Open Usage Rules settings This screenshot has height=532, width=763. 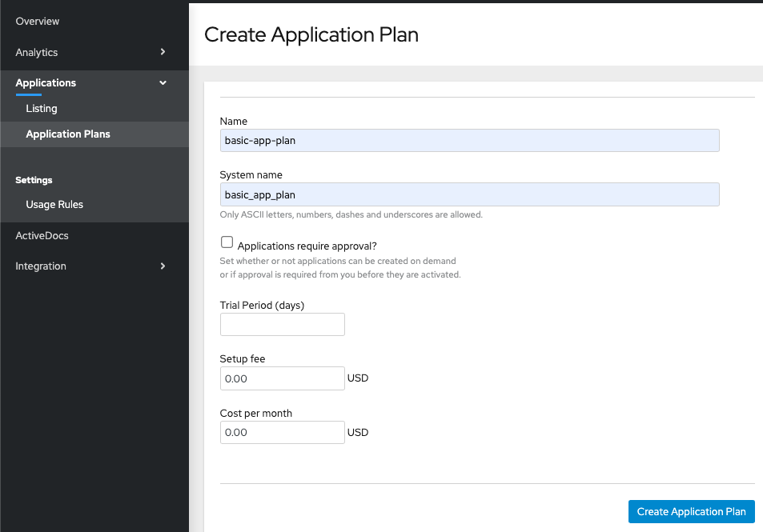[x=54, y=205]
